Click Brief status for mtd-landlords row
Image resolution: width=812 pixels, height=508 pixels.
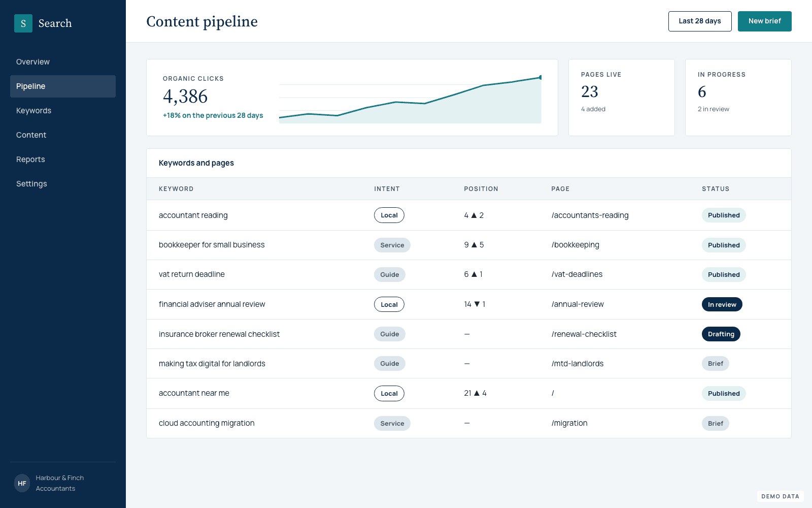(716, 364)
